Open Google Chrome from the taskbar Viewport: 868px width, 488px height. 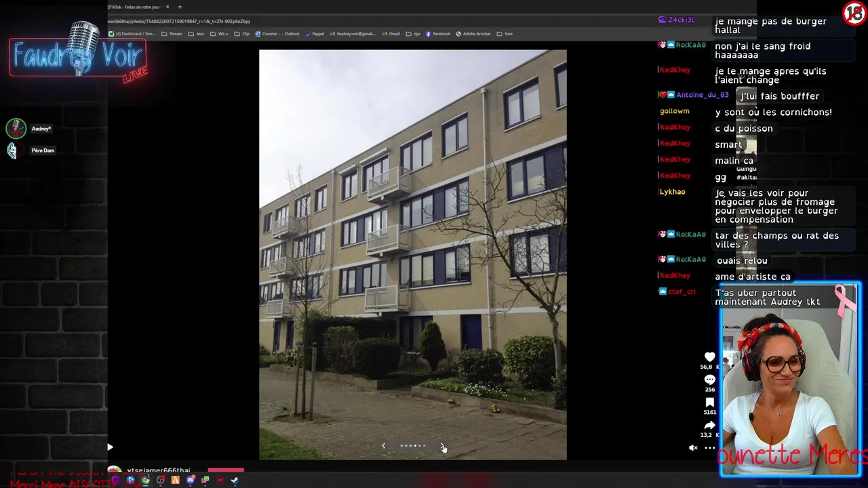(x=146, y=480)
